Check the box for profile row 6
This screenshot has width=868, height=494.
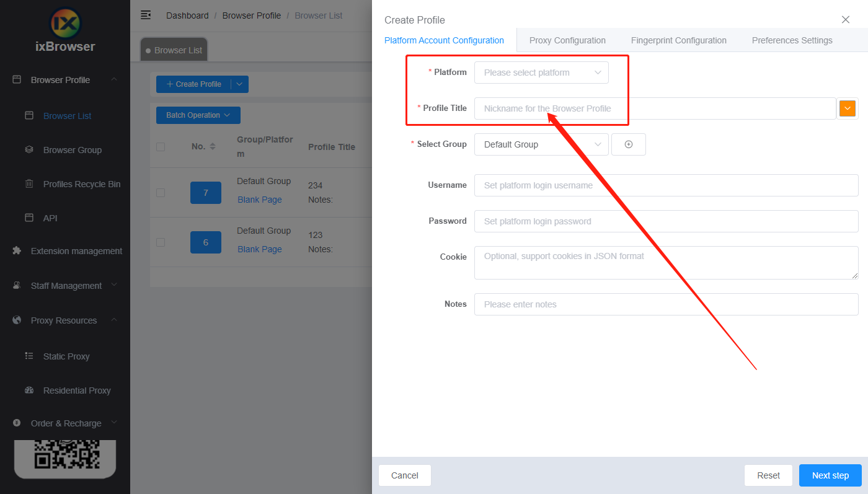161,242
